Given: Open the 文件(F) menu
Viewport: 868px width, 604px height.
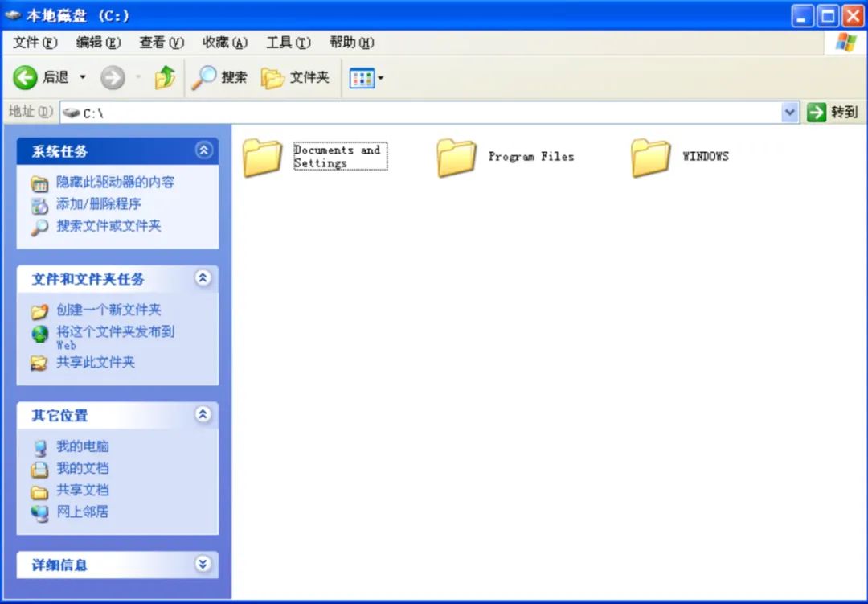Looking at the screenshot, I should (35, 43).
